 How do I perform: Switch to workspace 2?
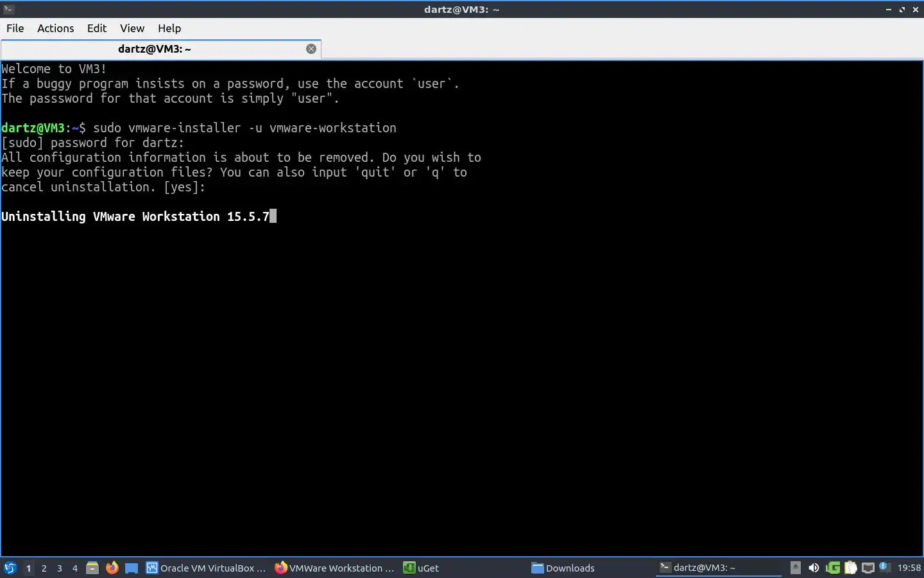coord(44,568)
